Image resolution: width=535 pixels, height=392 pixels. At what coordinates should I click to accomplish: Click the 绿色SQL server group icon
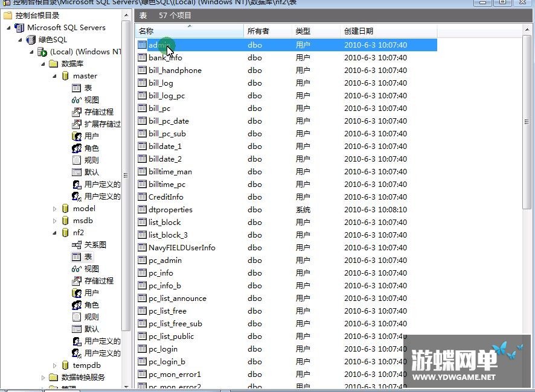(x=31, y=40)
